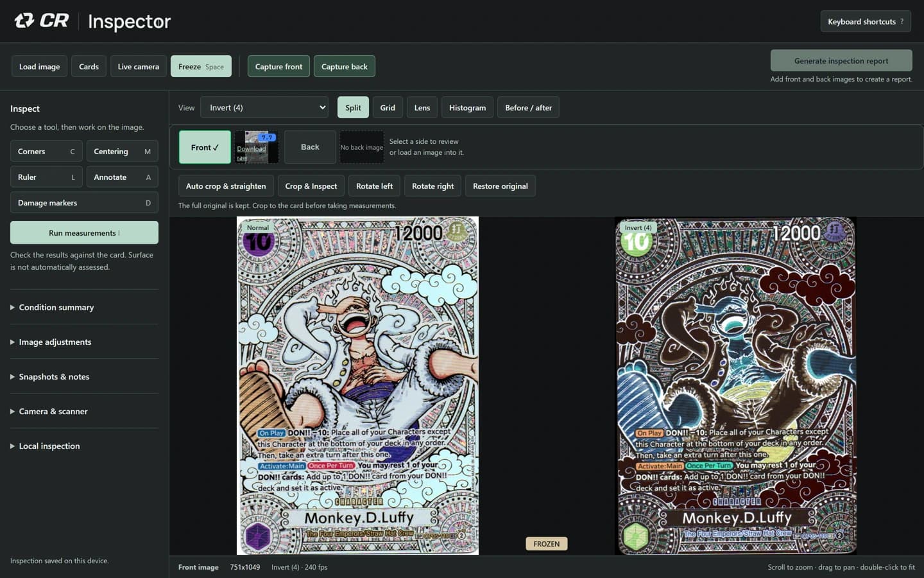Select the Front side button

coord(205,147)
